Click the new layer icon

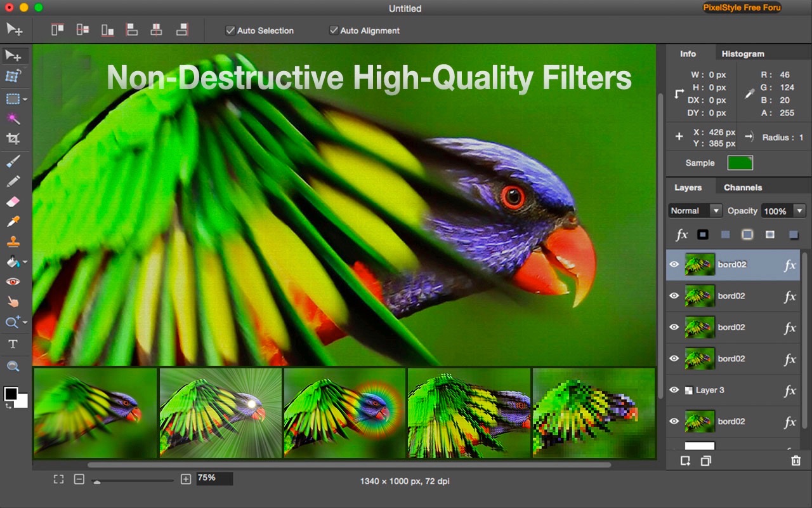pyautogui.click(x=685, y=461)
